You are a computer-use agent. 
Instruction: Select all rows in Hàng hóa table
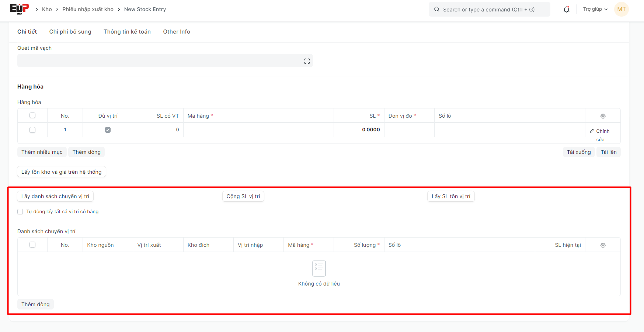(32, 115)
